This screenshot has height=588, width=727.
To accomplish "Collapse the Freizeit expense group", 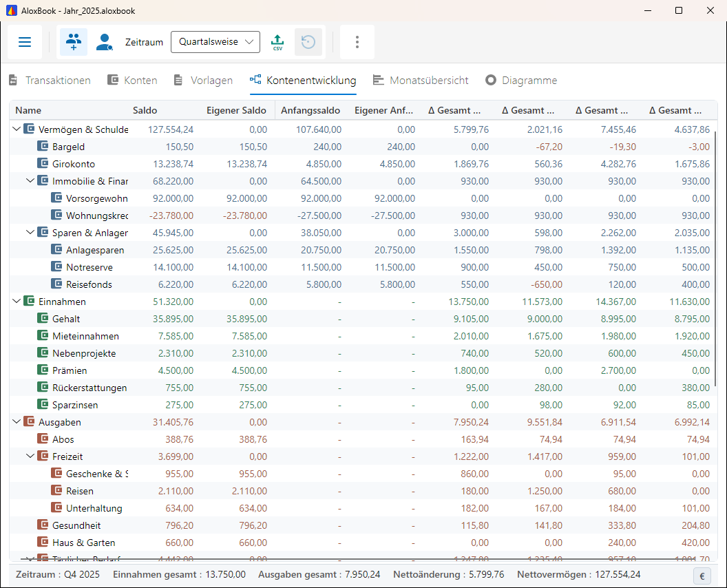I will (x=30, y=456).
